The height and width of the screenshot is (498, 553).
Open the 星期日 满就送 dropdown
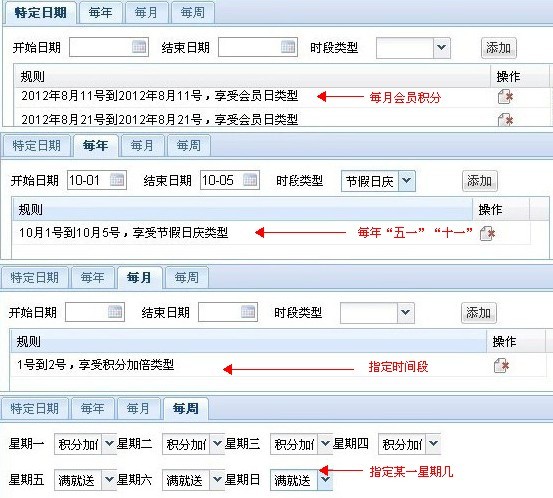click(325, 480)
